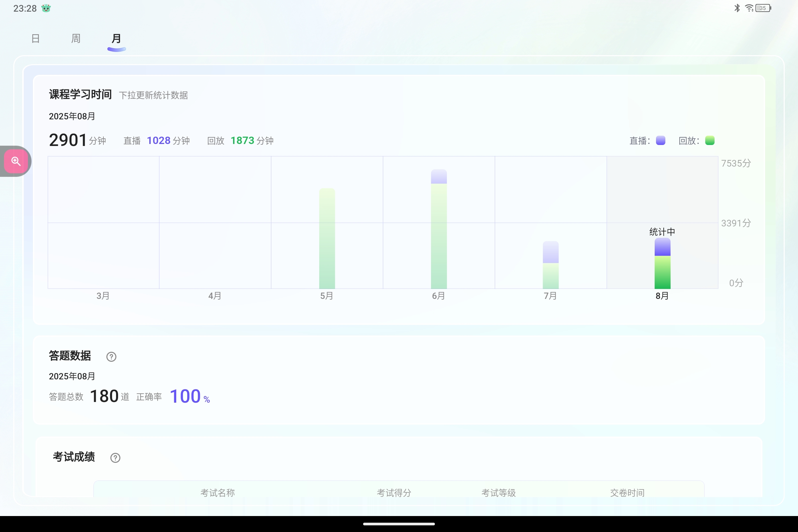Open help icon next to 考试成绩
The width and height of the screenshot is (798, 532).
(x=115, y=458)
